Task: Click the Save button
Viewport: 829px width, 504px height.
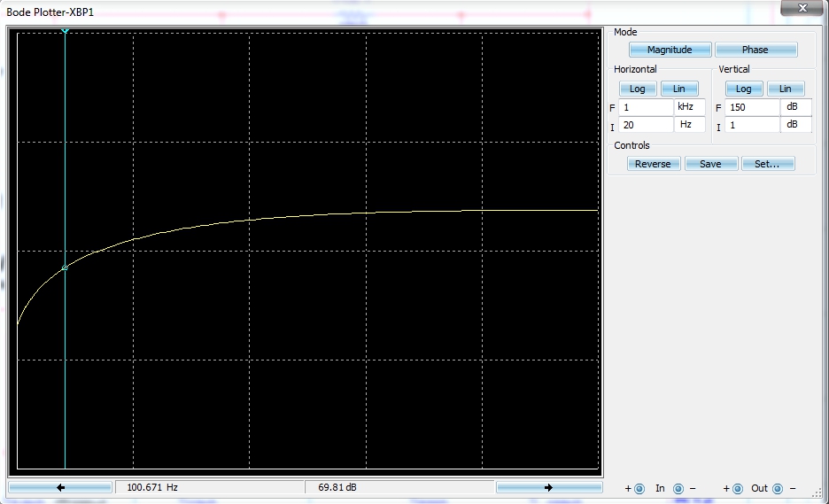Action: 710,164
